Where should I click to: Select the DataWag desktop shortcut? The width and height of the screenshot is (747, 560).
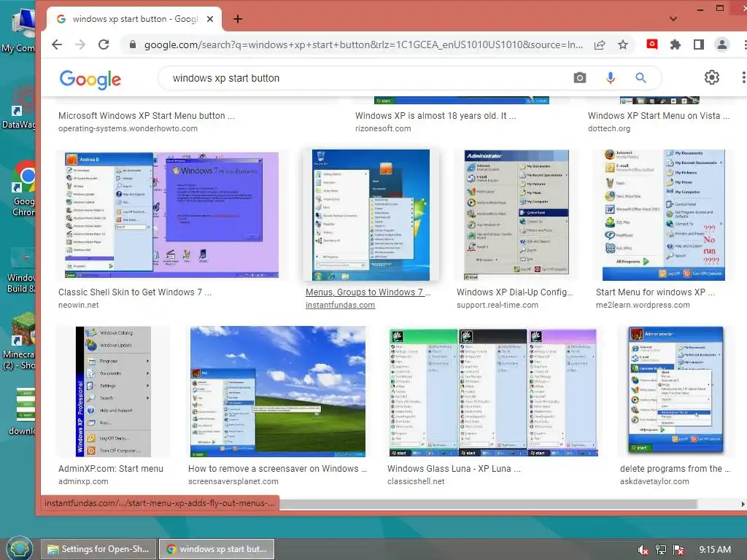[19, 106]
